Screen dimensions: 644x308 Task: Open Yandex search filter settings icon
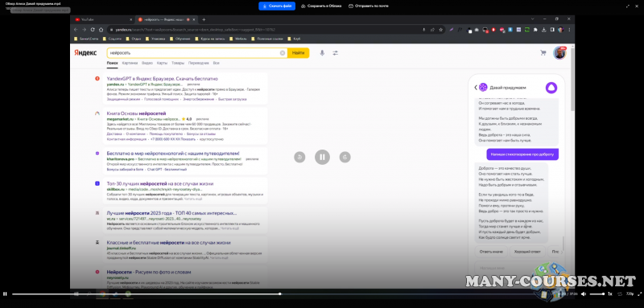[x=336, y=53]
